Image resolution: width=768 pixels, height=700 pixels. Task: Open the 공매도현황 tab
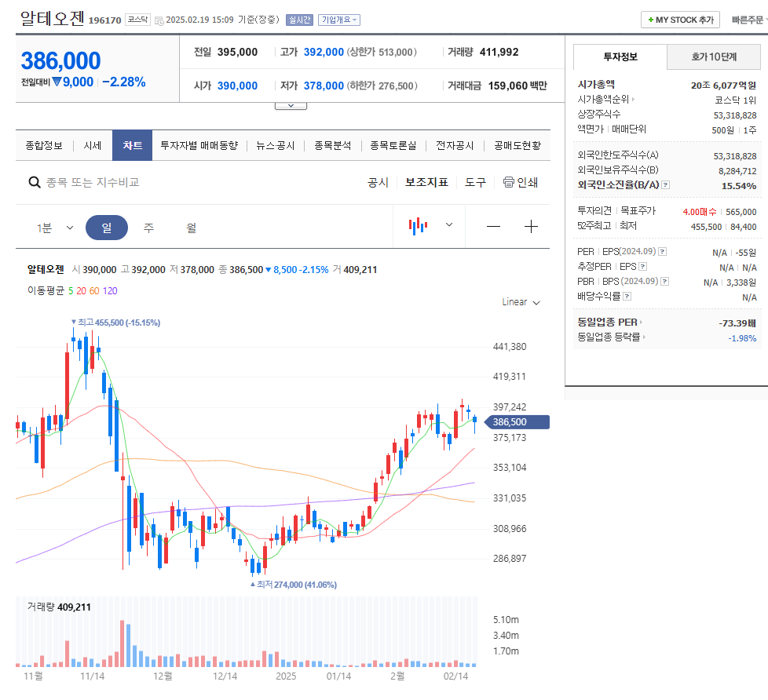tap(517, 145)
